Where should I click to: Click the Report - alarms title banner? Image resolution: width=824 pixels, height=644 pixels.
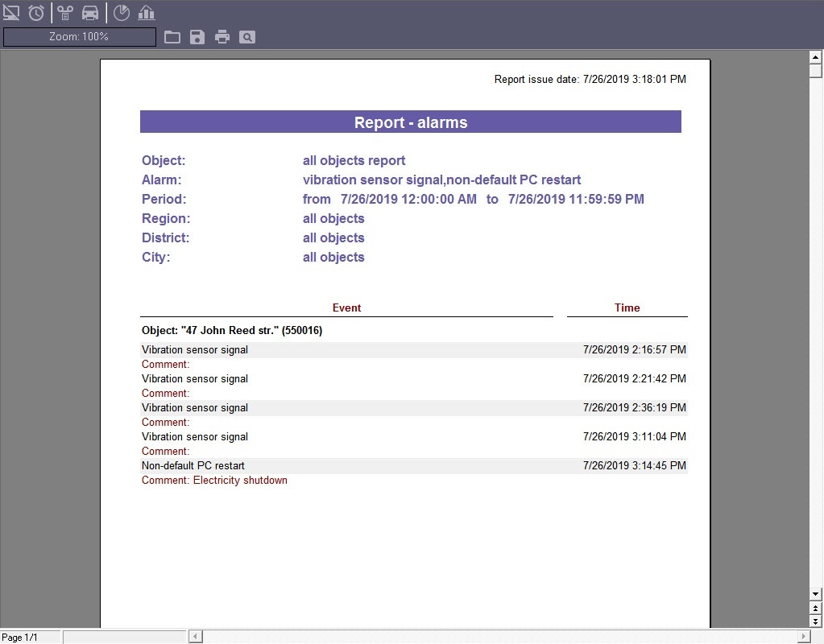tap(411, 122)
